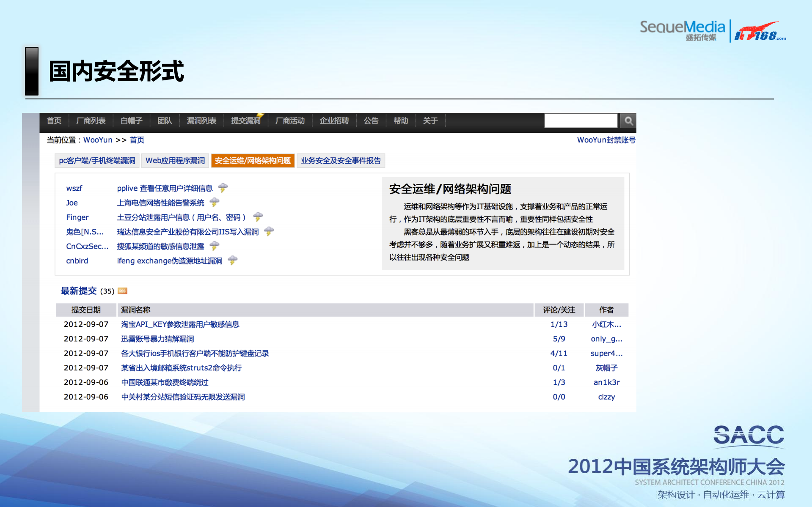This screenshot has width=812, height=507.
Task: Click the icon next to 搜狐某频道的敏感信息泄露
Action: coord(215,246)
